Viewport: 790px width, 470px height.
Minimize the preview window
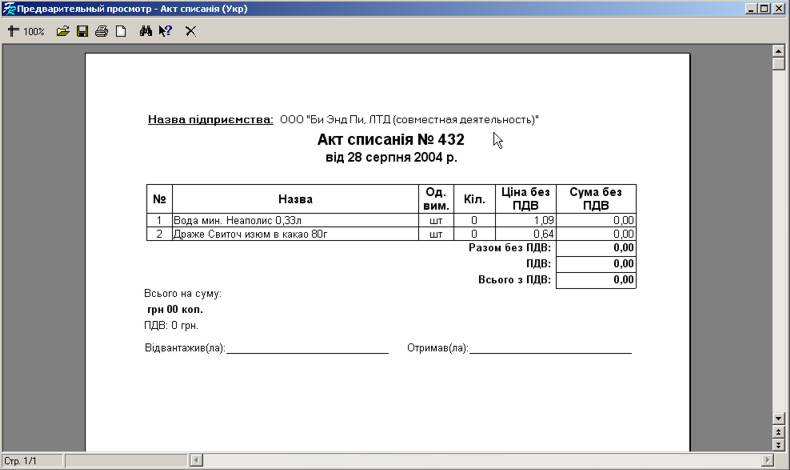tap(750, 8)
